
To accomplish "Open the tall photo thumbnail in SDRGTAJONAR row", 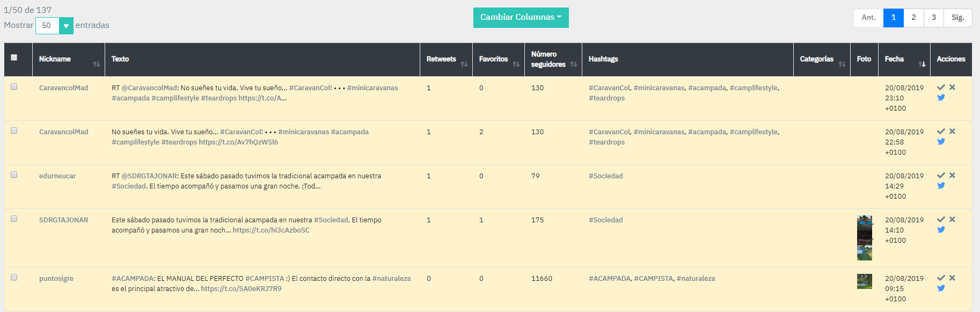I will [x=865, y=238].
